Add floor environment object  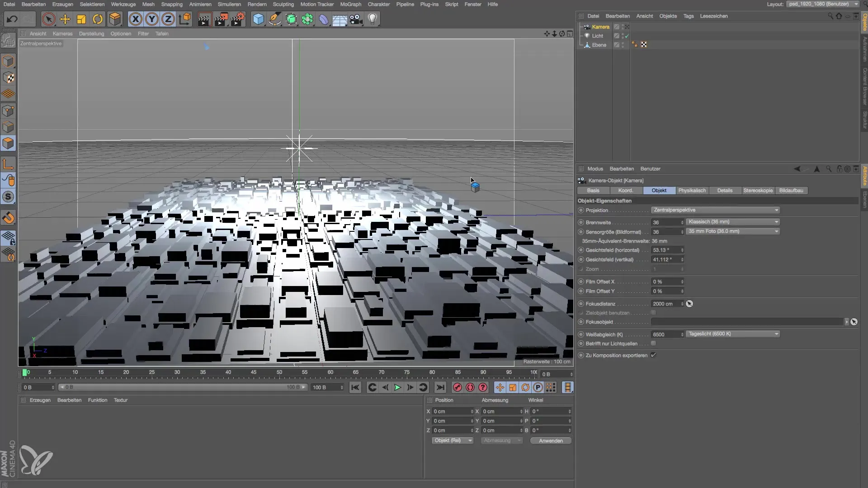(x=340, y=19)
